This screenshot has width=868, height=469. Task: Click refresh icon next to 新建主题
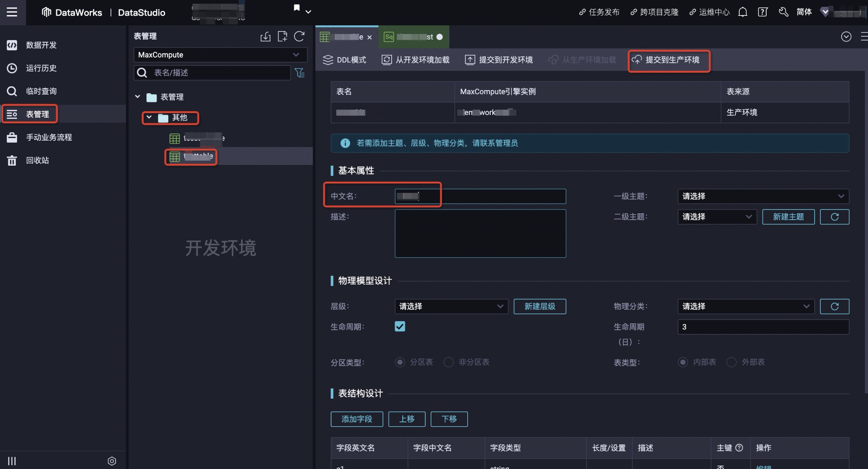click(834, 217)
